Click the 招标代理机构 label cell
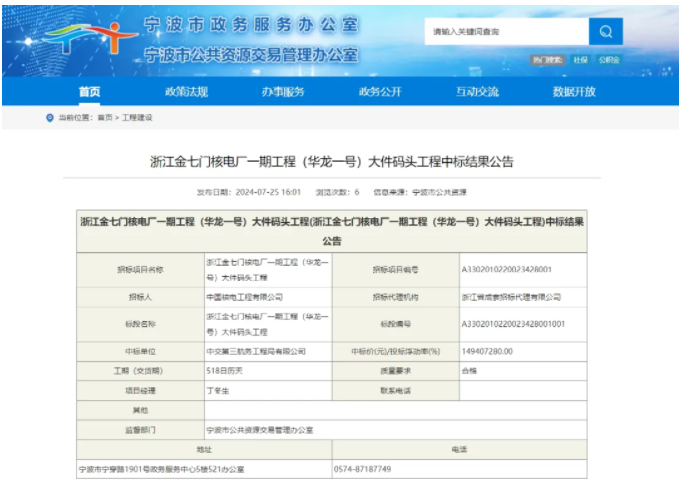 pos(396,297)
